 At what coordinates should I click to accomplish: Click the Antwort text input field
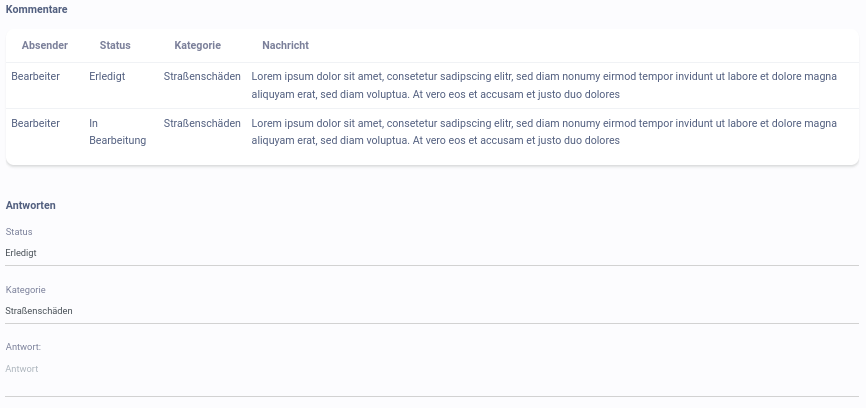pos(432,370)
